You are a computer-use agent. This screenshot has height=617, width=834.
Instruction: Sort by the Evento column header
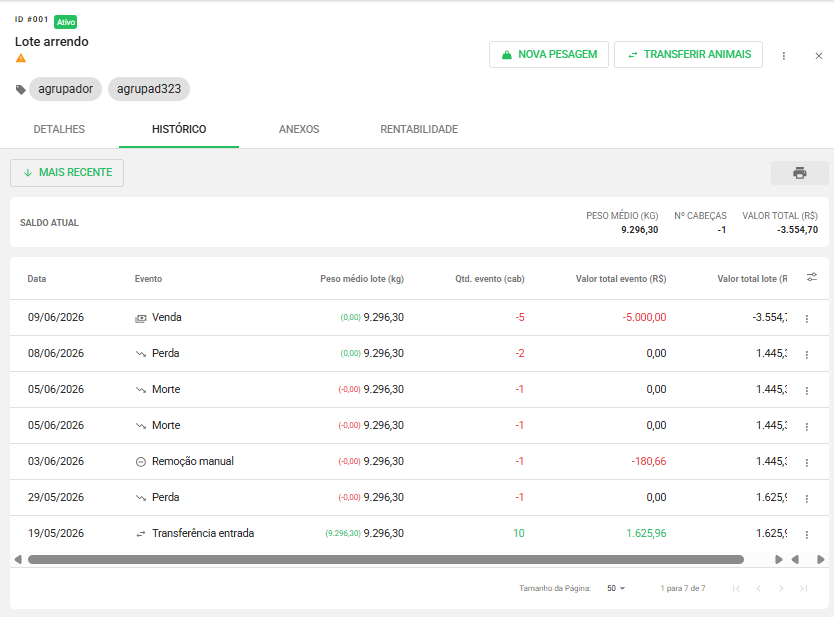[148, 279]
